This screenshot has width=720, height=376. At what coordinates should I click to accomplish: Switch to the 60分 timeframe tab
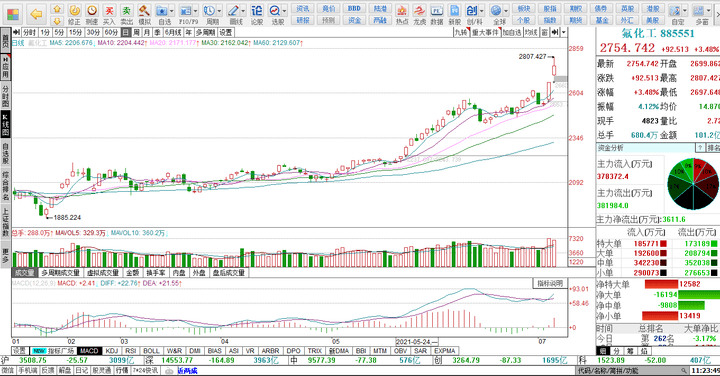click(112, 33)
